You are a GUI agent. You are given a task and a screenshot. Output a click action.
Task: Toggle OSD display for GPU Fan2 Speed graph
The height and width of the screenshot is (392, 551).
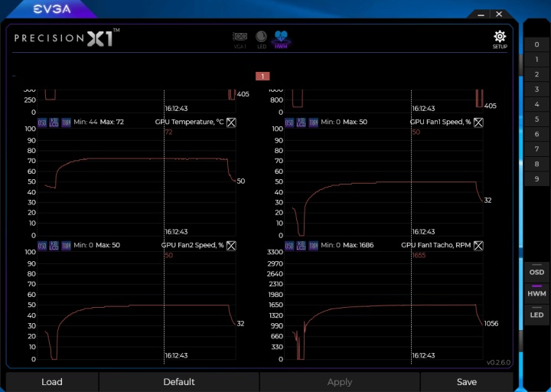42,246
